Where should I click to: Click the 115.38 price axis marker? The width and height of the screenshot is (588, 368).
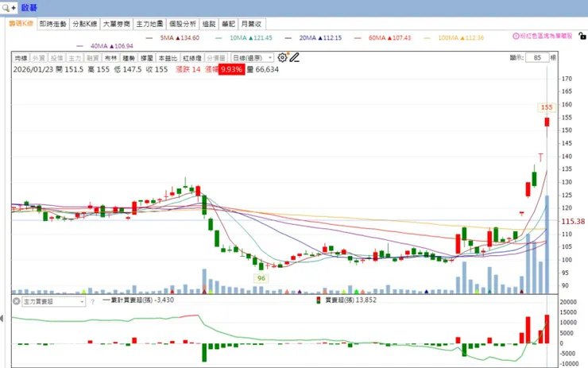[x=573, y=222]
